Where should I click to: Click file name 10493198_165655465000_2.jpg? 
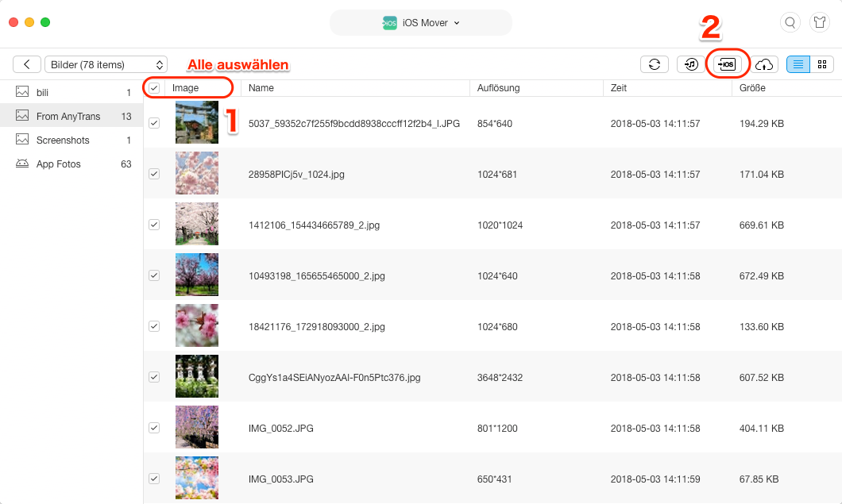point(317,276)
